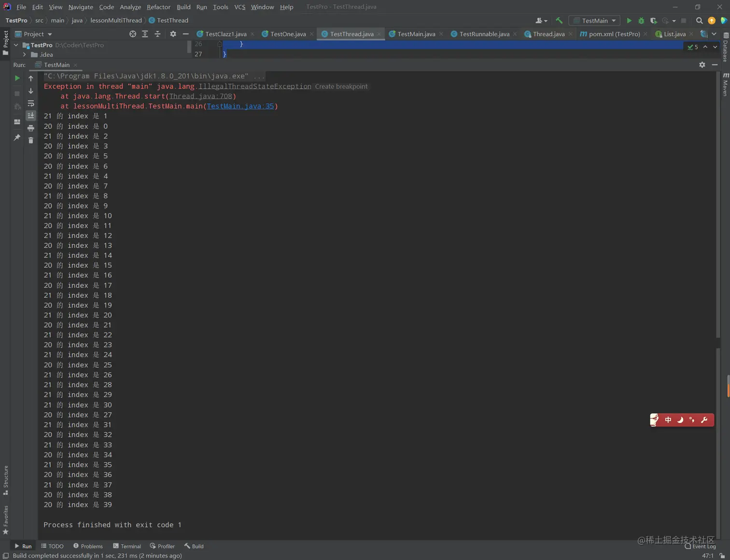Open the Project view selector dropdown
Viewport: 730px width, 560px height.
[x=33, y=34]
